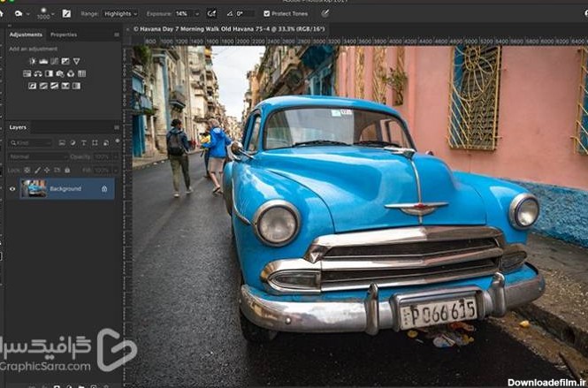Open the Range dropdown showing Highlights
Screen dimensions: 588x388
pos(120,14)
